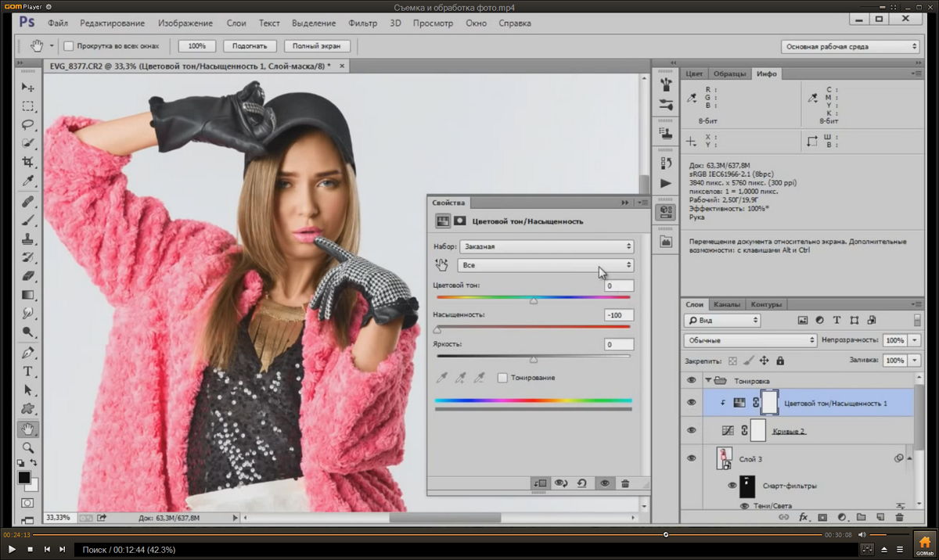The height and width of the screenshot is (560, 939).
Task: Click the Полный экран button
Action: click(316, 46)
